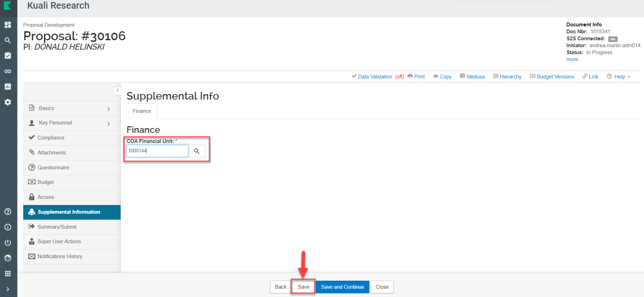Click the Kuali K logo icon
644x297 pixels.
click(x=8, y=6)
